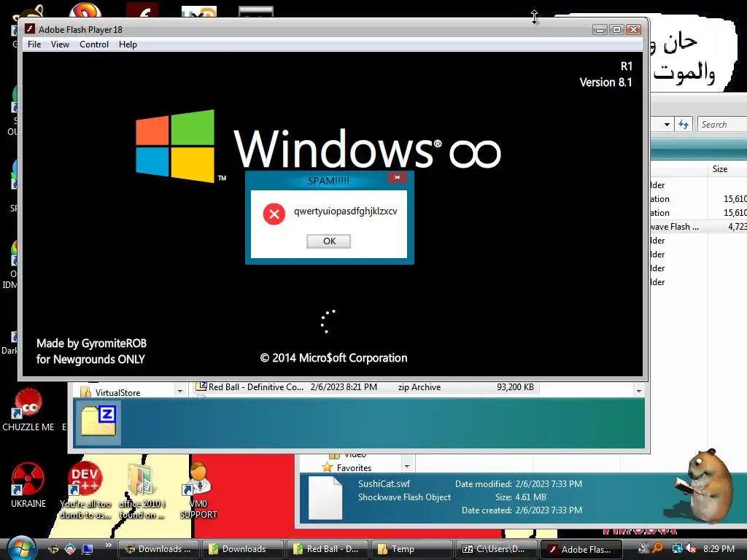This screenshot has width=747, height=560.
Task: Click the SushiCat.swf blank file icon
Action: (325, 497)
